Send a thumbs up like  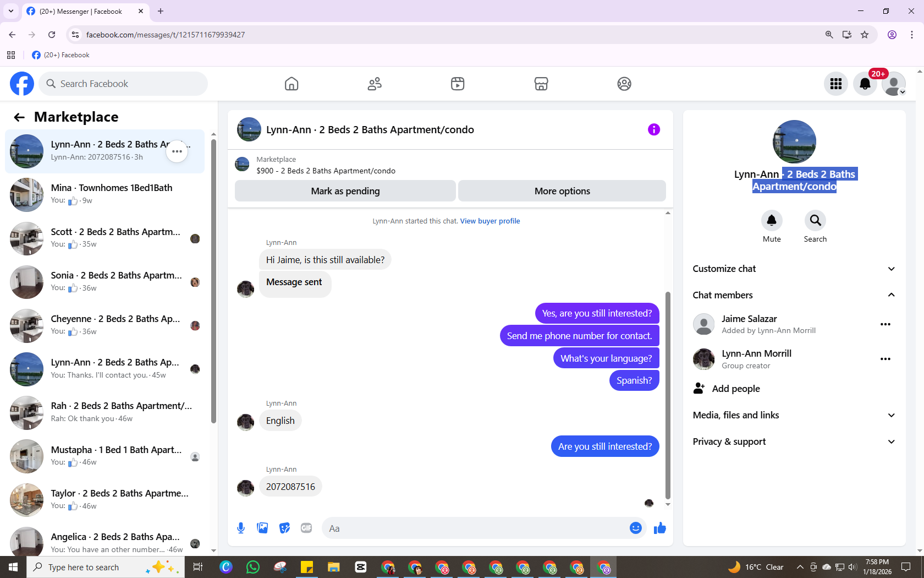[x=660, y=528]
